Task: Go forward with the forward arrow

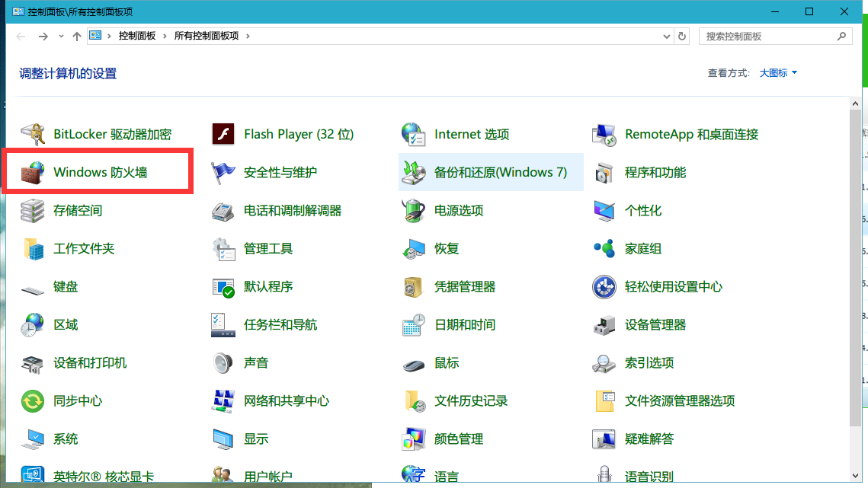Action: (43, 37)
